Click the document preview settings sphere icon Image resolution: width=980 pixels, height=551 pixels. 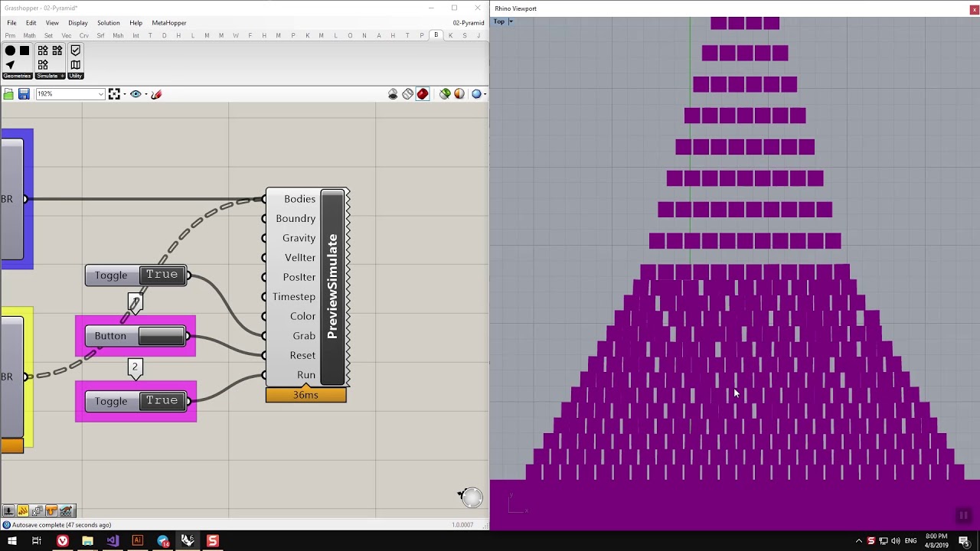click(459, 94)
